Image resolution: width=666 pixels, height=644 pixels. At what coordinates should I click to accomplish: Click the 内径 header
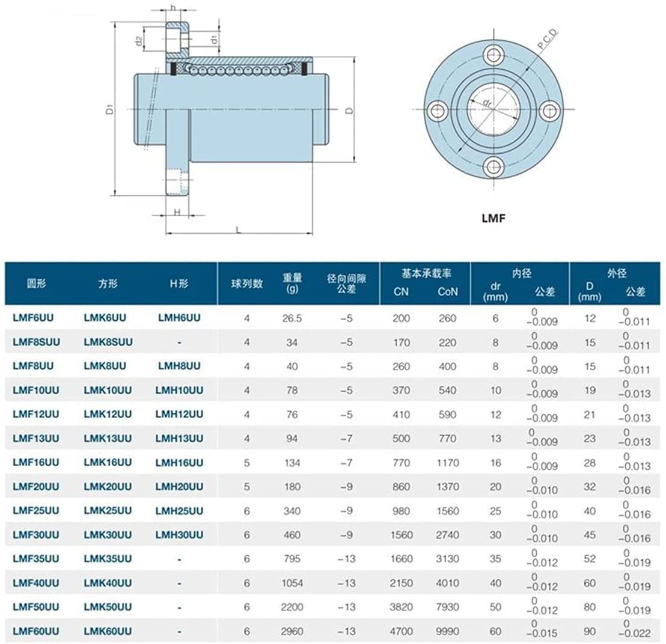(521, 273)
